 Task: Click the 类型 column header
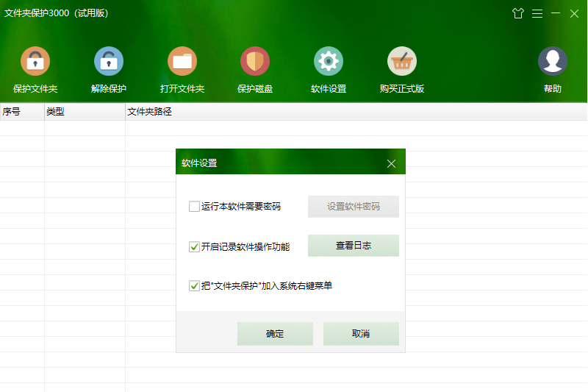coord(56,112)
